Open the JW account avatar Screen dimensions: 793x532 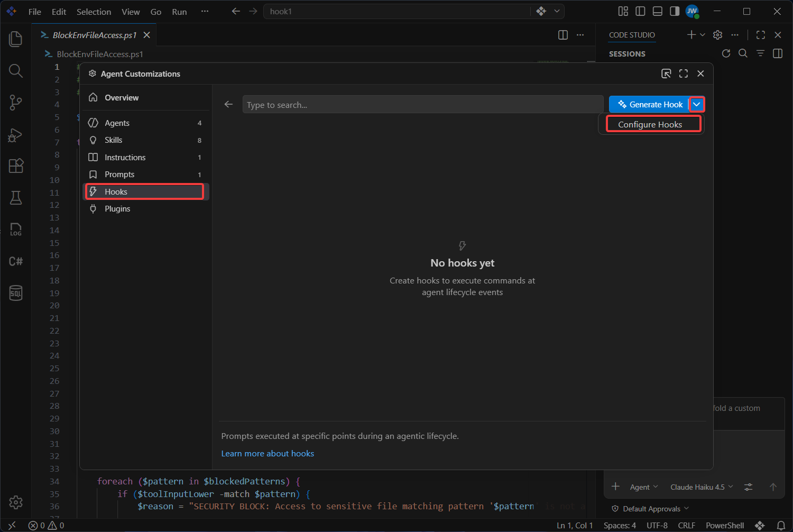[692, 11]
